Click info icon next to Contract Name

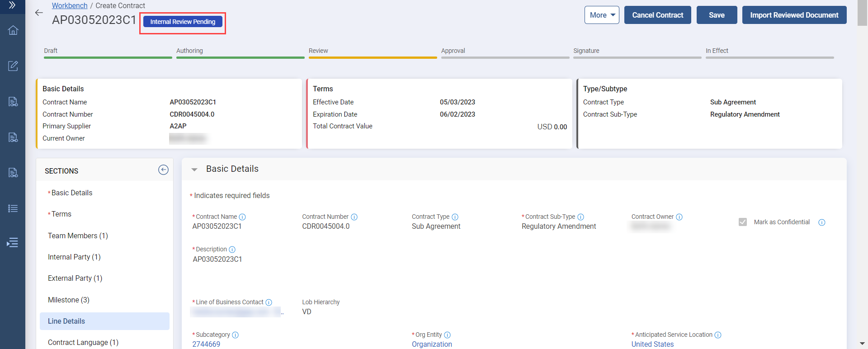tap(242, 217)
